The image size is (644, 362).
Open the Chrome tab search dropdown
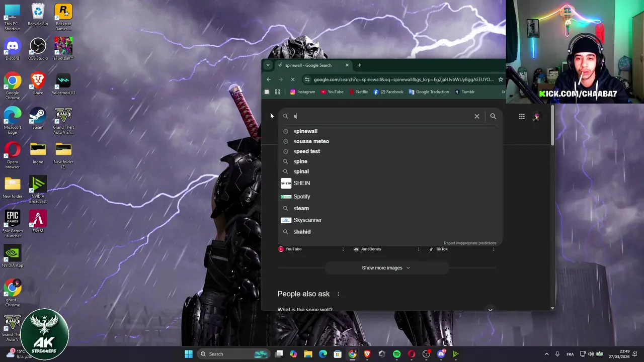click(268, 65)
